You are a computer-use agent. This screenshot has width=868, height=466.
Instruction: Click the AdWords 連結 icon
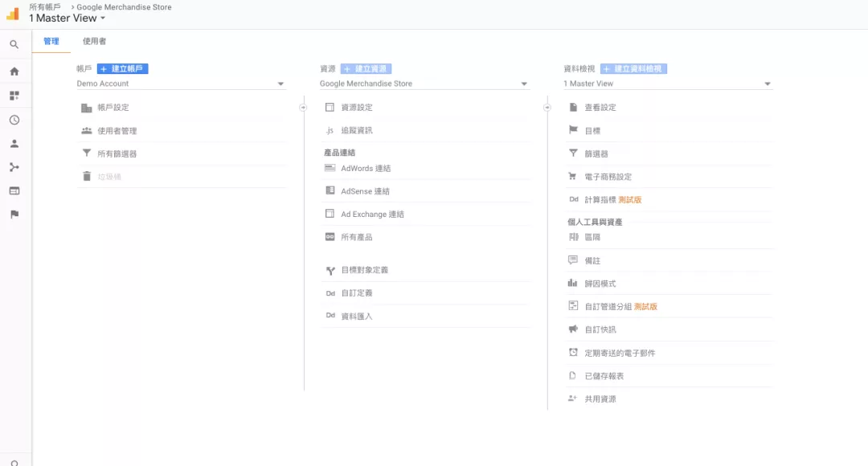tap(330, 168)
